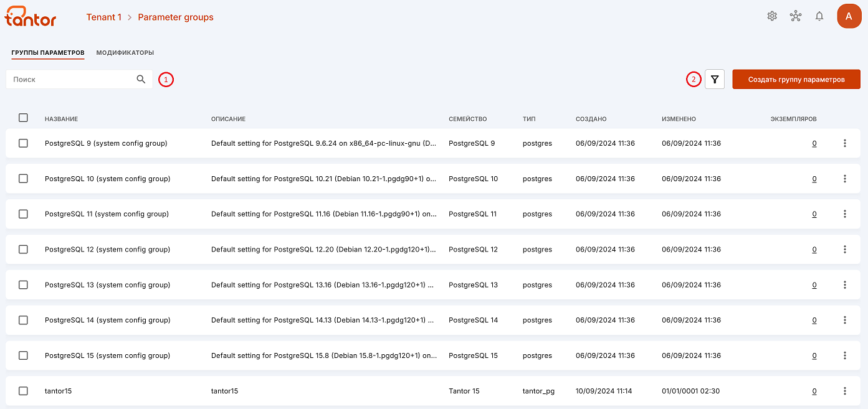Click tantor15 name cell
Image resolution: width=868 pixels, height=409 pixels.
59,391
